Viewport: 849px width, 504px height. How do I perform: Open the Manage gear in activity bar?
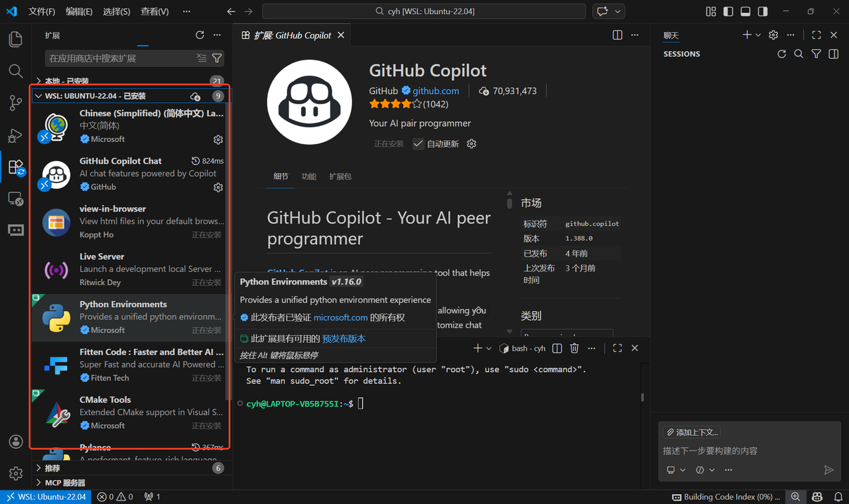(x=16, y=473)
